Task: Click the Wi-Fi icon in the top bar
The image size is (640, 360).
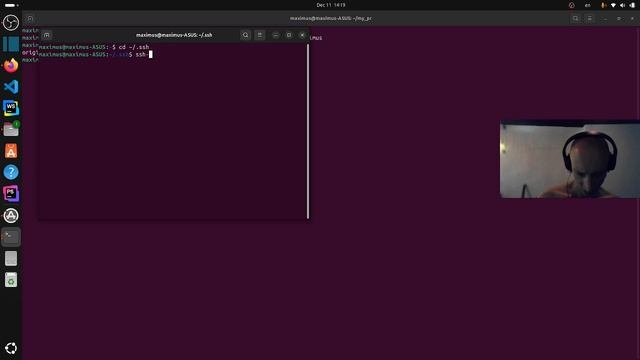Action: click(x=613, y=5)
